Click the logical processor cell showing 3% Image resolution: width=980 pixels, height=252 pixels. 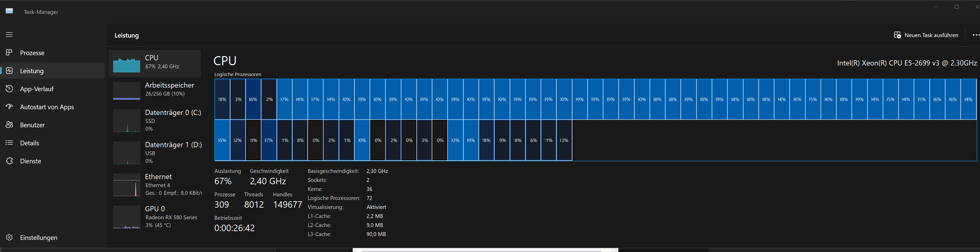click(x=238, y=99)
